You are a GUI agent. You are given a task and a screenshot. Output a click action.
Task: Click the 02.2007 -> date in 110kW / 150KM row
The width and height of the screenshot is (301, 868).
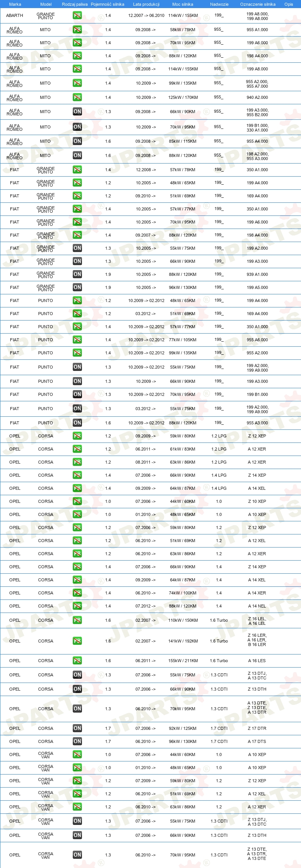tap(145, 620)
